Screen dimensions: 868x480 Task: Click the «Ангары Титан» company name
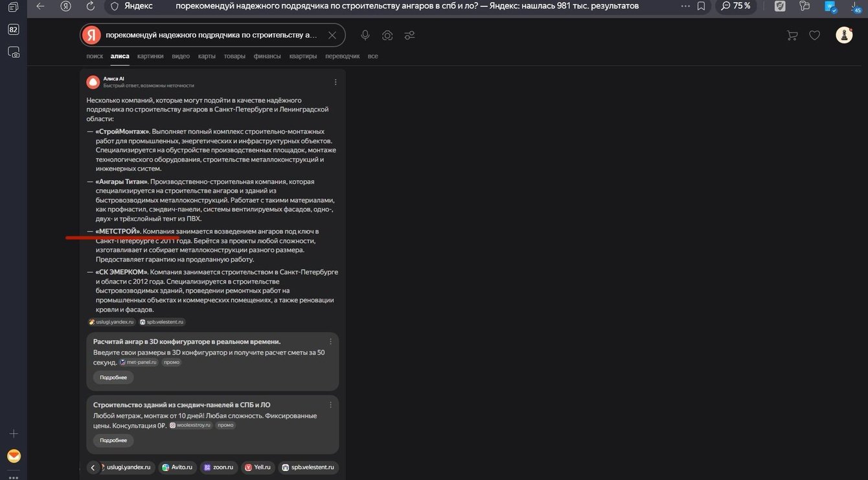[122, 181]
